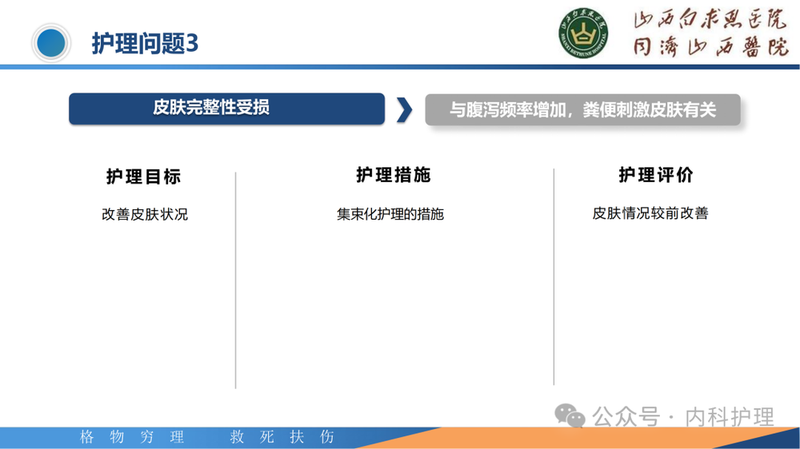This screenshot has width=800, height=449.
Task: Click the footer motto 救死扶伤
Action: click(282, 437)
